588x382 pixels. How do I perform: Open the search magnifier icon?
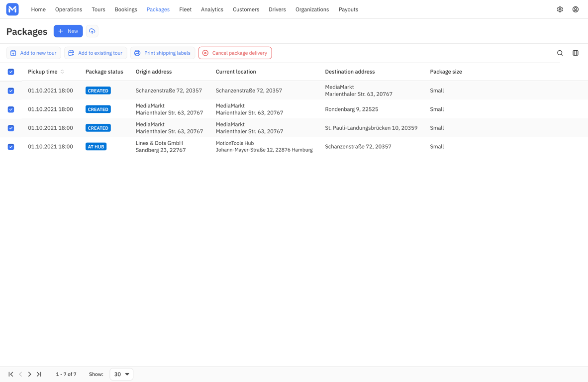point(560,53)
